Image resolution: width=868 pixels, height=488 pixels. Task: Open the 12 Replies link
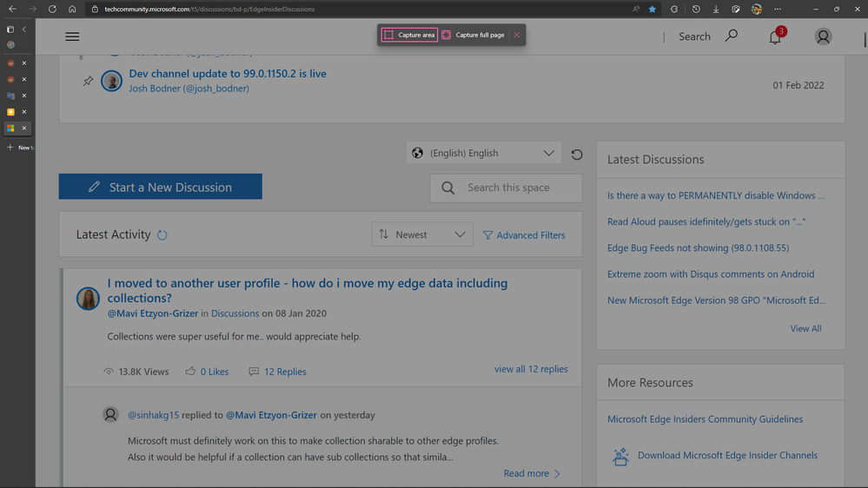(285, 372)
